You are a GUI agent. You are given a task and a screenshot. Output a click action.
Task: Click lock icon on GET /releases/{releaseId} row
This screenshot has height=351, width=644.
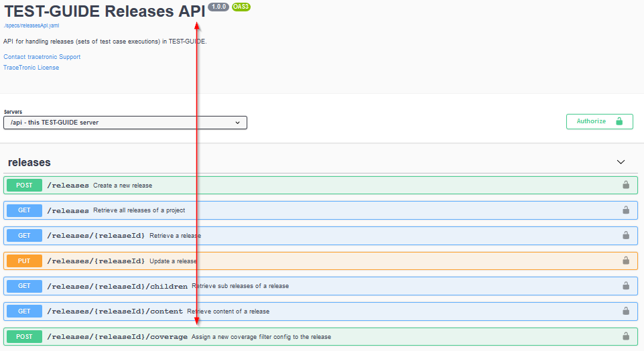tap(625, 235)
